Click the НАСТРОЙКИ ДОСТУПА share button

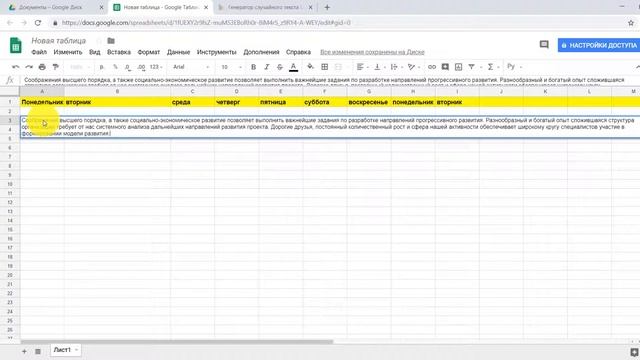(x=599, y=45)
